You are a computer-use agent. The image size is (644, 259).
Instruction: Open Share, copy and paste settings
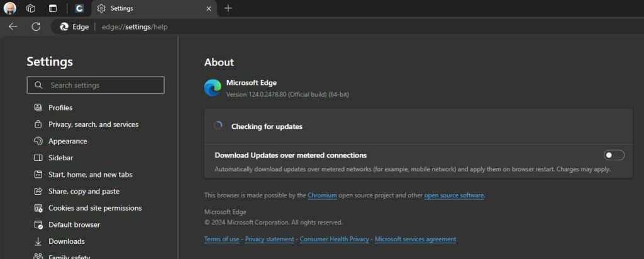[x=84, y=191]
